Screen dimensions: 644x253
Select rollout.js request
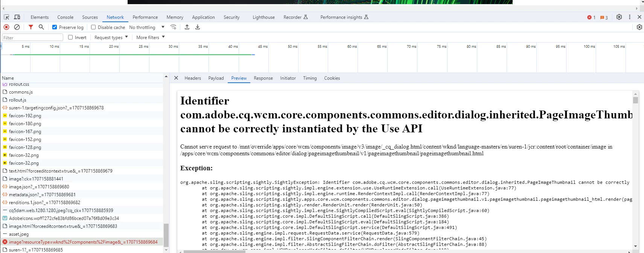[82, 100]
